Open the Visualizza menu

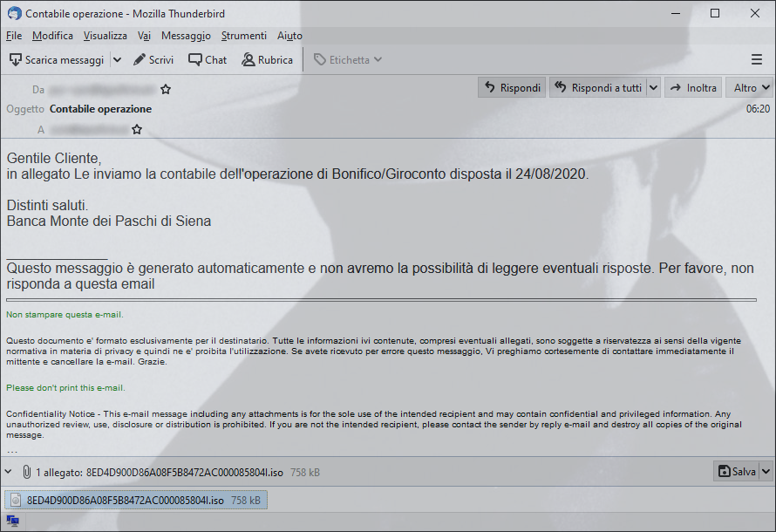point(105,36)
